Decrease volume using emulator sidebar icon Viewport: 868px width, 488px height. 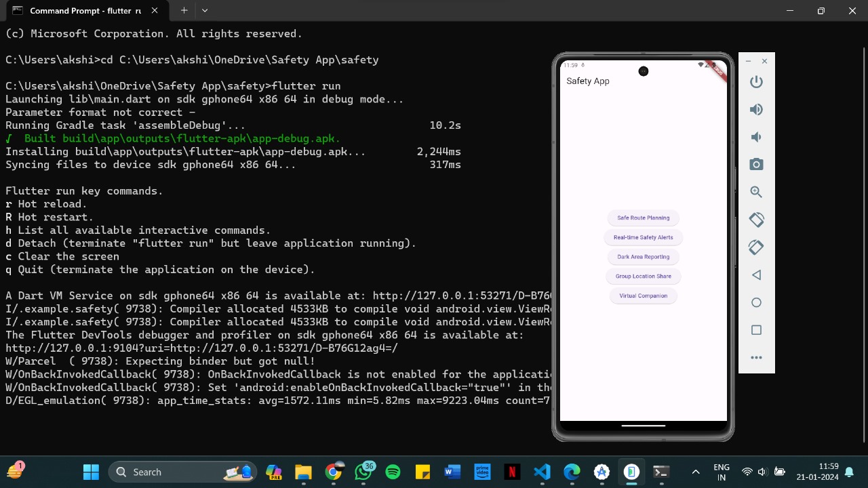click(x=756, y=137)
